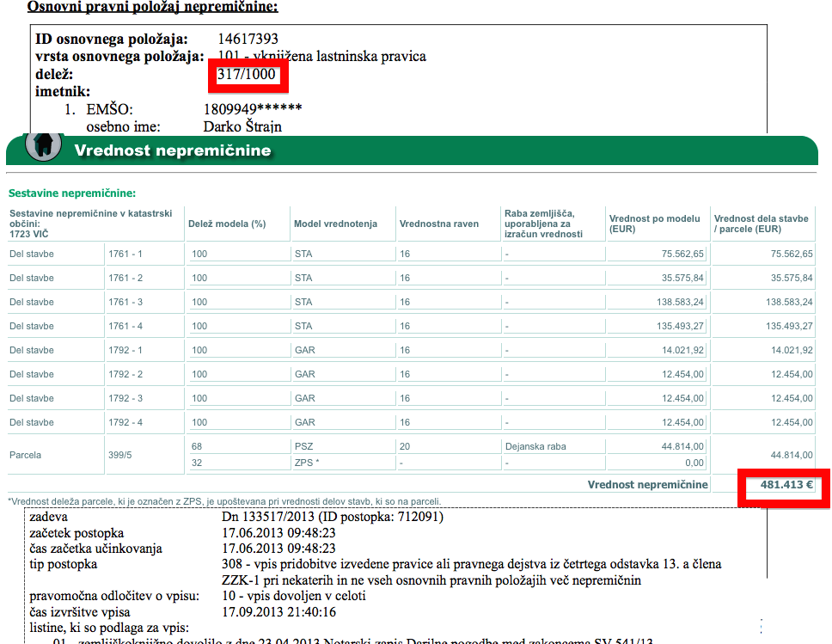Click the Vrednost nepremičnine total label
The height and width of the screenshot is (644, 832).
[x=647, y=484]
